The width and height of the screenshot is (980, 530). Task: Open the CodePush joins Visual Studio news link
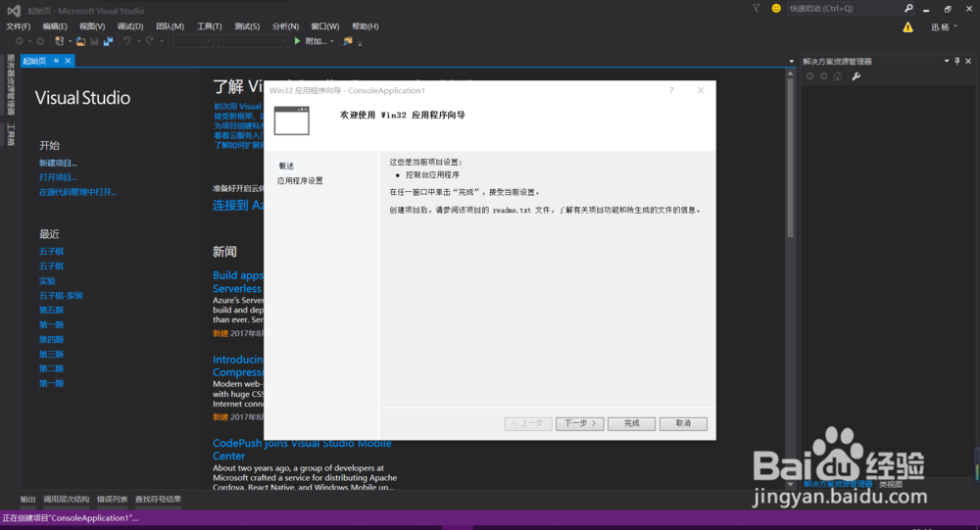pos(302,450)
